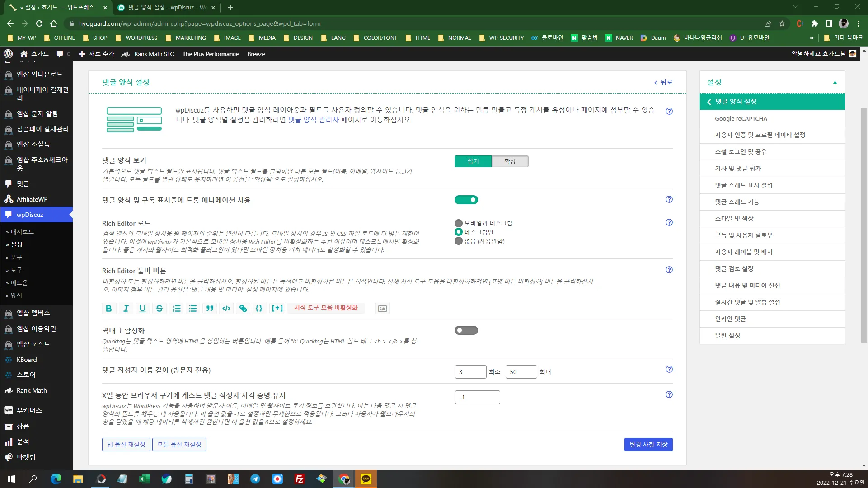Toggle curly braces source code button
The width and height of the screenshot is (868, 488).
(259, 308)
